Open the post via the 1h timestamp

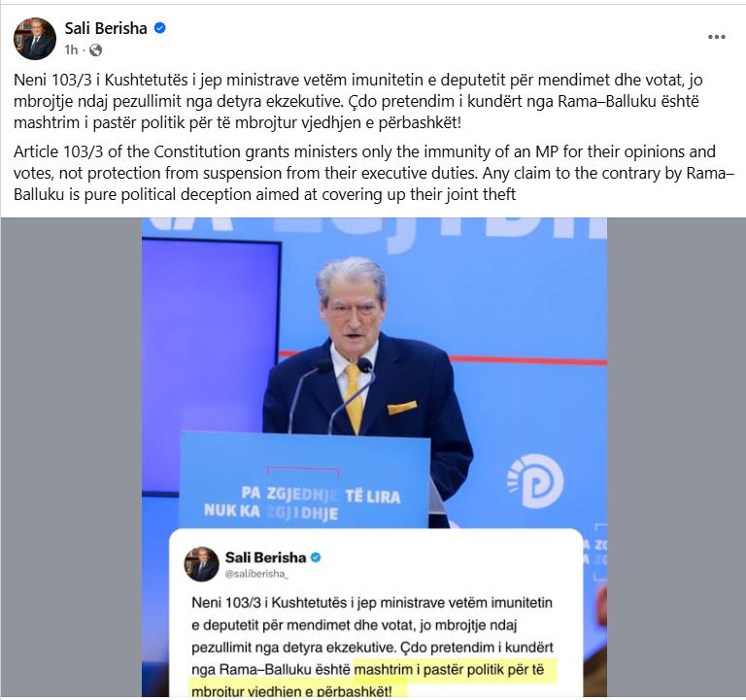(x=71, y=50)
